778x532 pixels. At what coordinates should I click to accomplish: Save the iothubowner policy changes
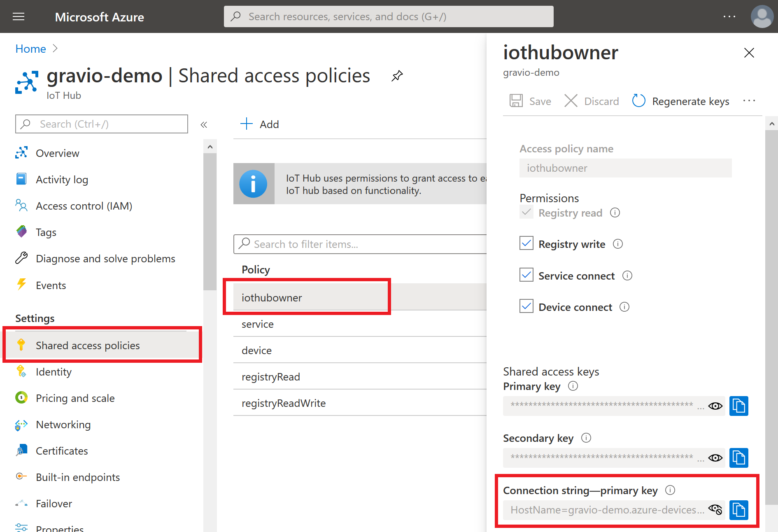coord(531,101)
